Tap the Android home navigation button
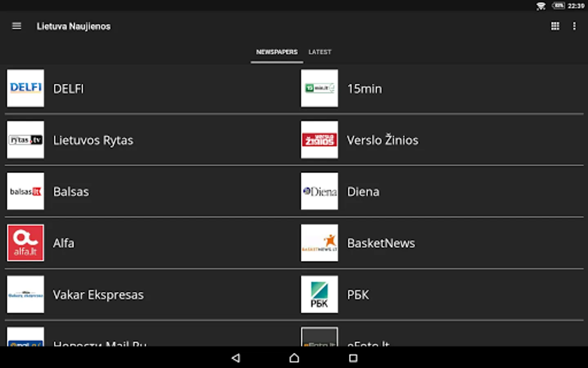The image size is (588, 368). pyautogui.click(x=294, y=358)
